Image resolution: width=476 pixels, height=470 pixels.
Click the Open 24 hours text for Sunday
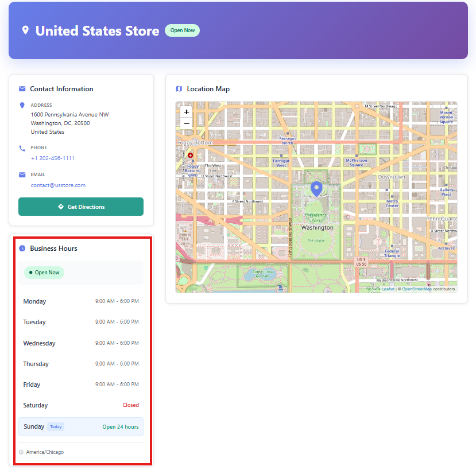point(121,426)
